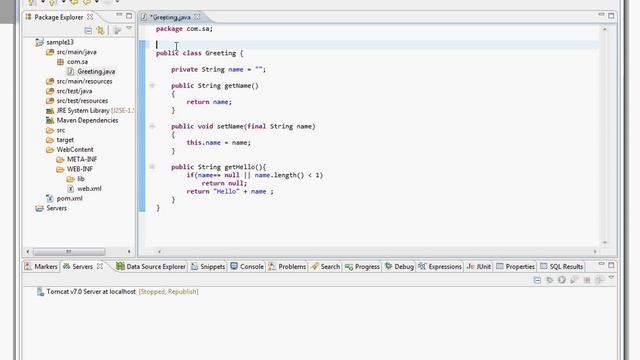640x360 pixels.
Task: Minimize the bottom Servers panel
Action: (x=601, y=264)
